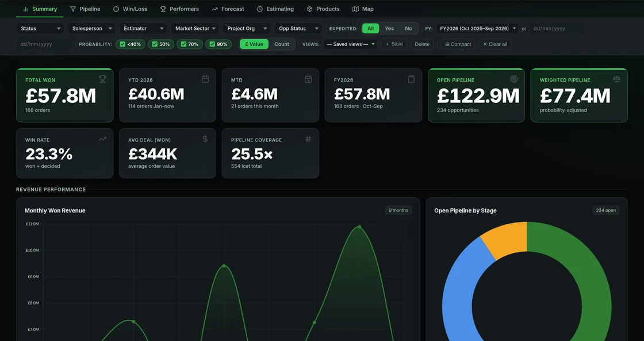The width and height of the screenshot is (644, 341).
Task: Open the FY2026 fiscal year selector
Action: coord(477,28)
